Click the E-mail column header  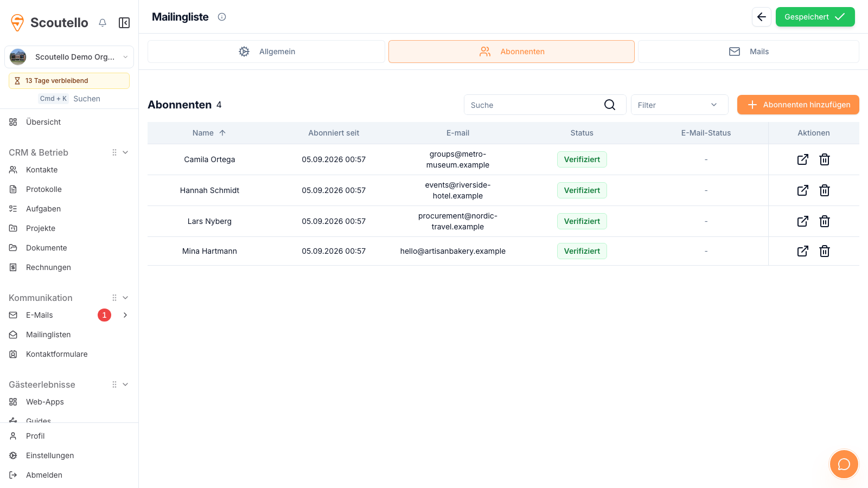[458, 133]
